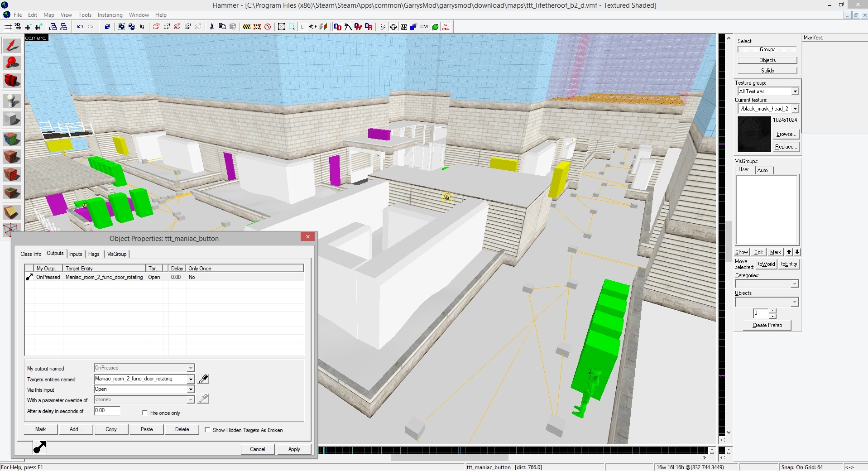Select the Apply Overlays tool
This screenshot has height=471, width=868.
pos(12,192)
